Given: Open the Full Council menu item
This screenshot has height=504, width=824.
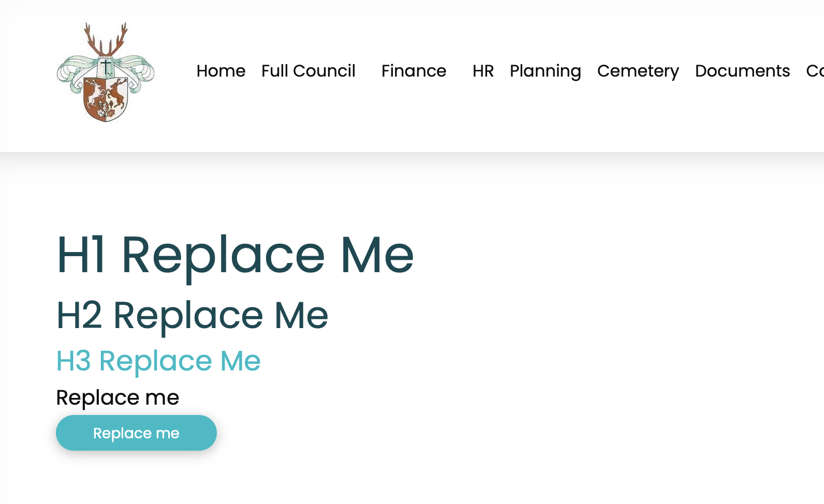Looking at the screenshot, I should click(308, 71).
